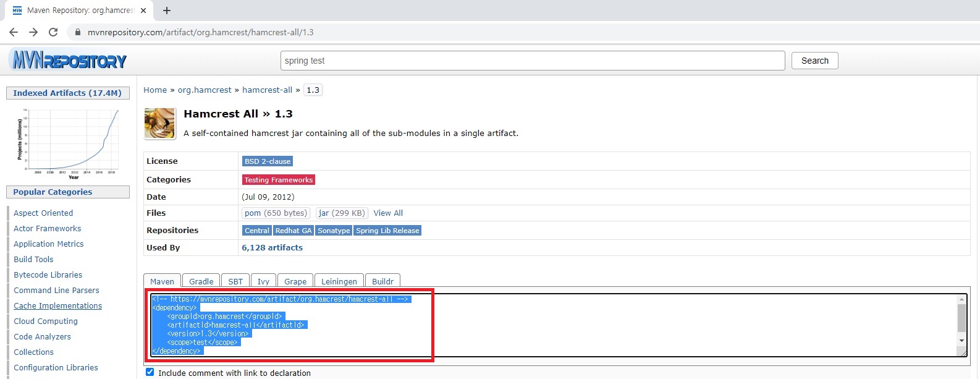Image resolution: width=980 pixels, height=379 pixels.
Task: Open Configuration Libraries category
Action: pos(56,367)
